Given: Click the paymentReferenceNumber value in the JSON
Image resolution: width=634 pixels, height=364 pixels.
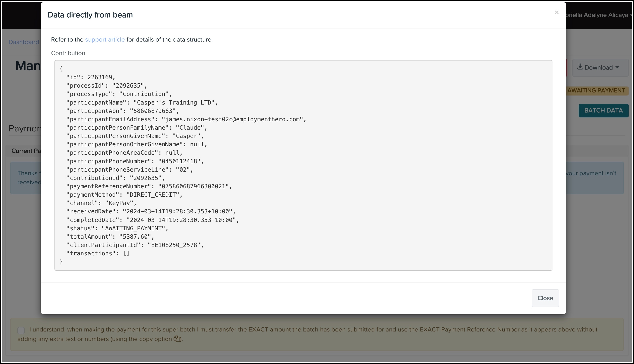Looking at the screenshot, I should pyautogui.click(x=194, y=187).
